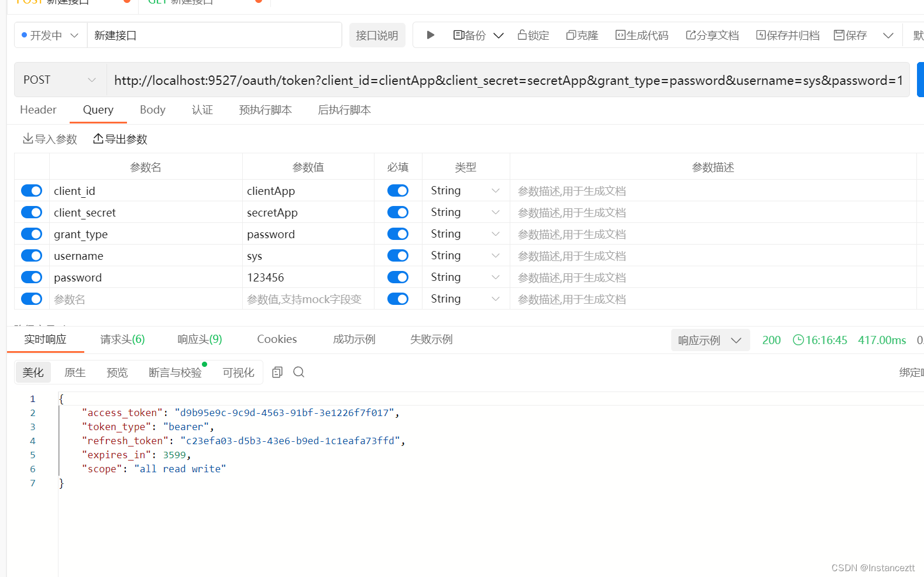This screenshot has height=577, width=924.
Task: Switch to the Header tab
Action: 38,110
